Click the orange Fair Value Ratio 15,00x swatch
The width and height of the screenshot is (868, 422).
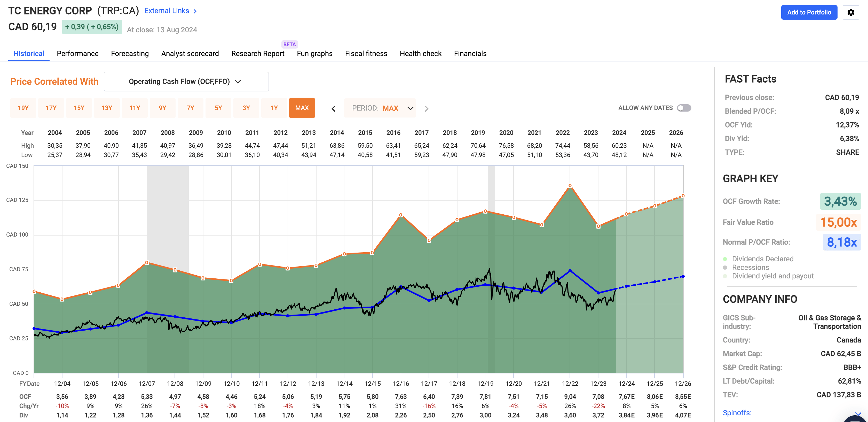pos(838,222)
